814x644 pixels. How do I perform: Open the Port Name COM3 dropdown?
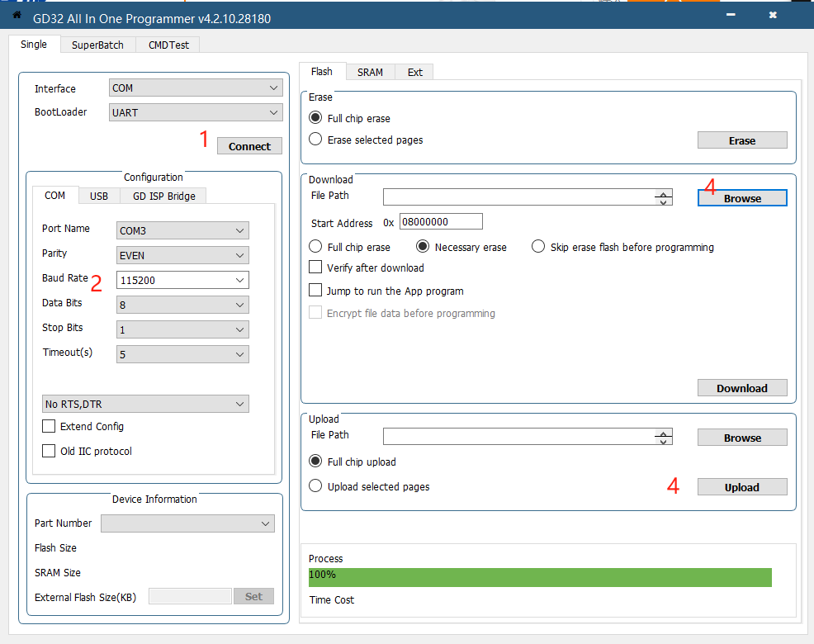click(x=182, y=231)
